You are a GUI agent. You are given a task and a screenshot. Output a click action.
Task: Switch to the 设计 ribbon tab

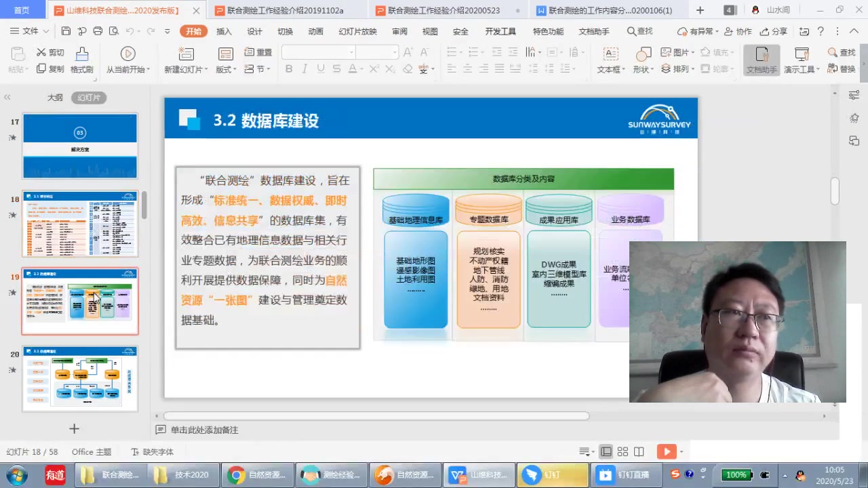pyautogui.click(x=254, y=31)
